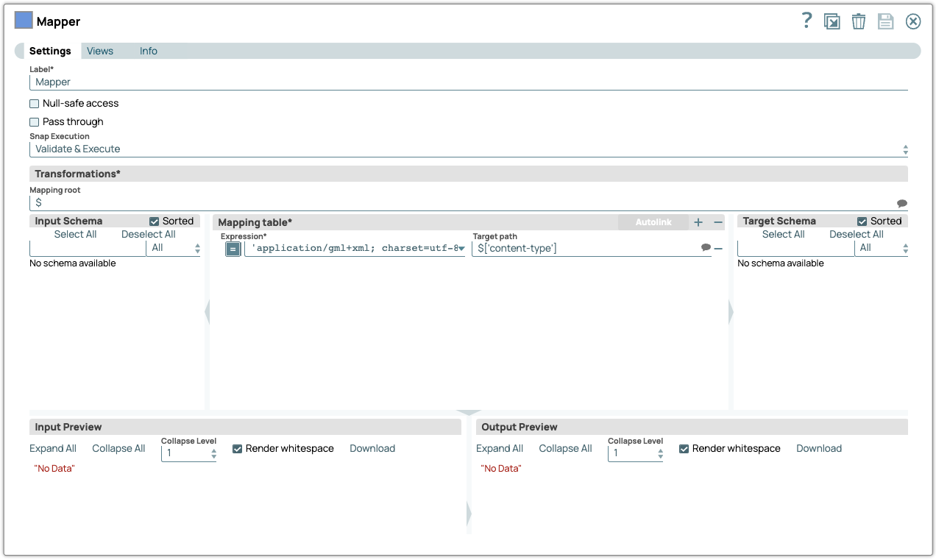The height and width of the screenshot is (560, 936).
Task: Open the Target path comment bubble
Action: pyautogui.click(x=705, y=248)
